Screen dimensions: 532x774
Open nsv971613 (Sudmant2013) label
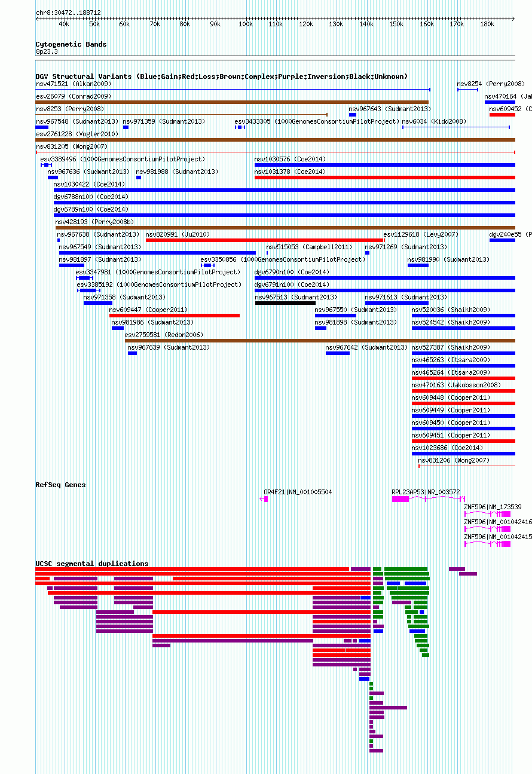point(406,298)
